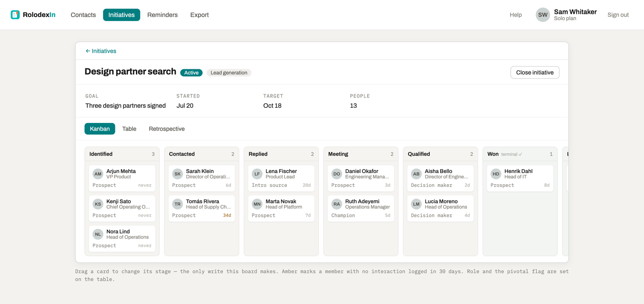644x304 pixels.
Task: Open the Reminders page
Action: (162, 15)
